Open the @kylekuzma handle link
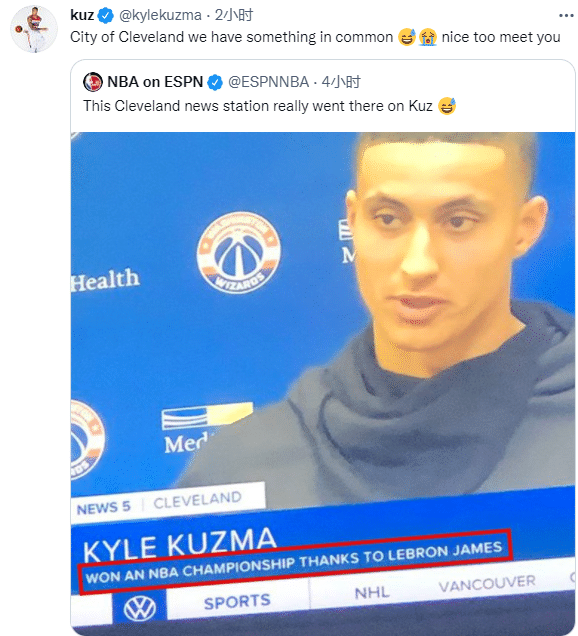This screenshot has height=636, width=578. pos(160,15)
